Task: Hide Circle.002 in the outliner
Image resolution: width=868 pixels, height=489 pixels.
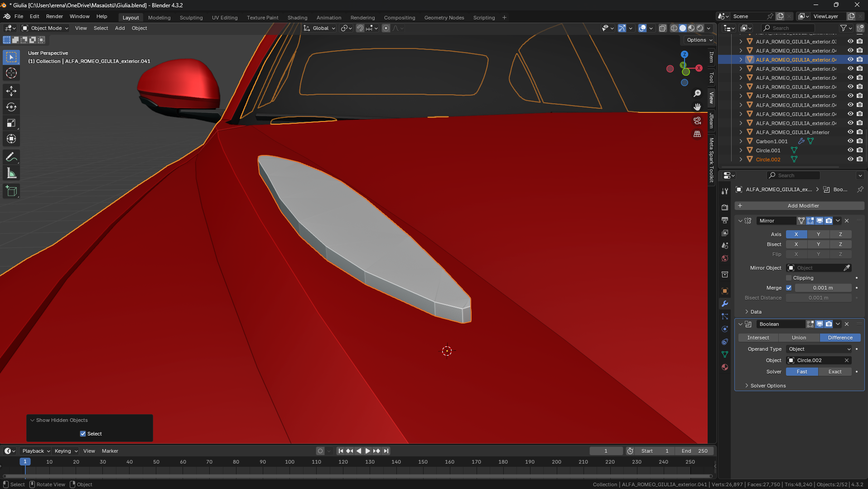Action: (850, 160)
